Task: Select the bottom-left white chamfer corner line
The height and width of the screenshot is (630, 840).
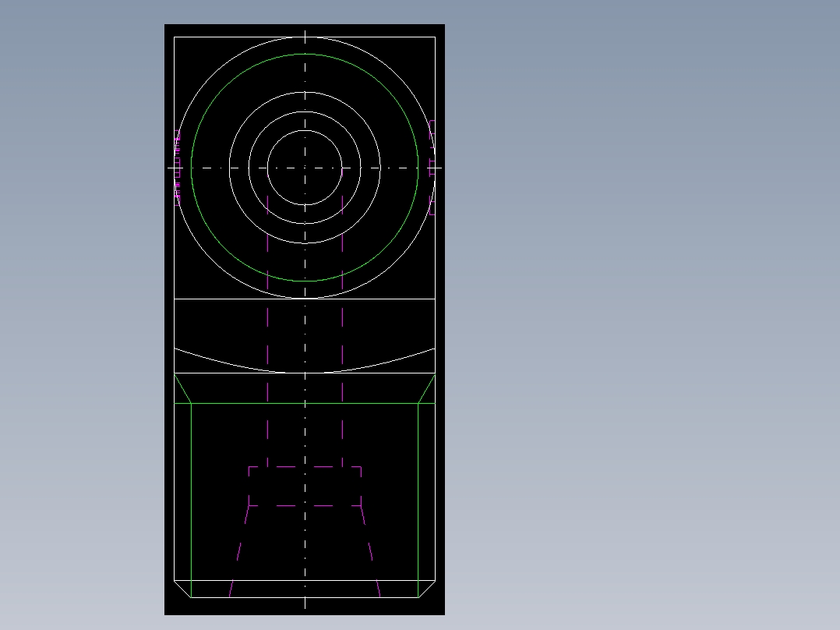Action: point(182,589)
